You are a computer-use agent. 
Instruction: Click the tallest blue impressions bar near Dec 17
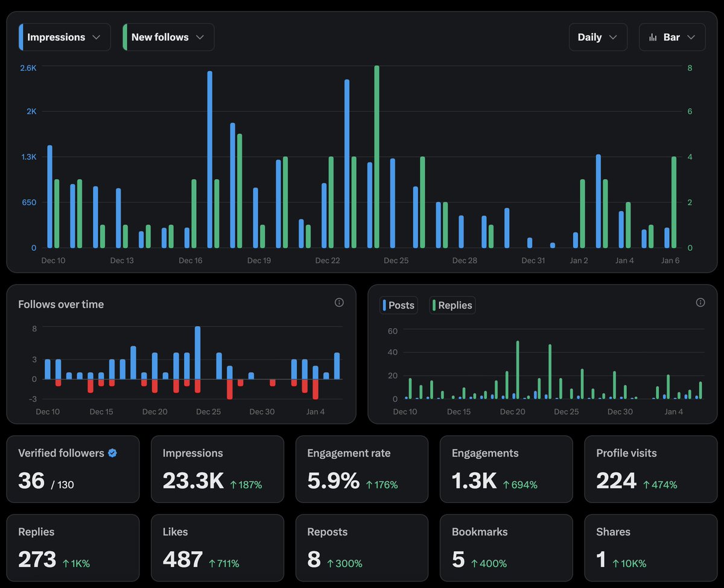[x=210, y=159]
